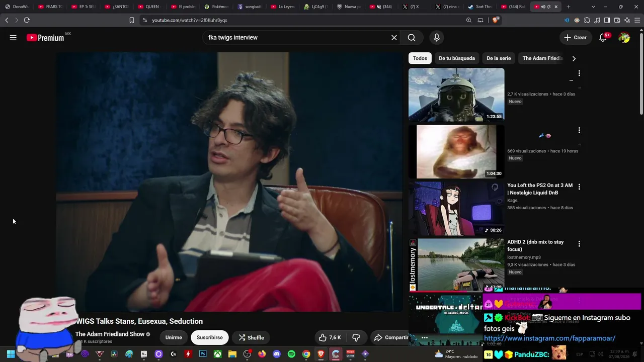644x362 pixels.
Task: Open 'You Left the PS2 On at 3 AM' title
Action: (540, 189)
